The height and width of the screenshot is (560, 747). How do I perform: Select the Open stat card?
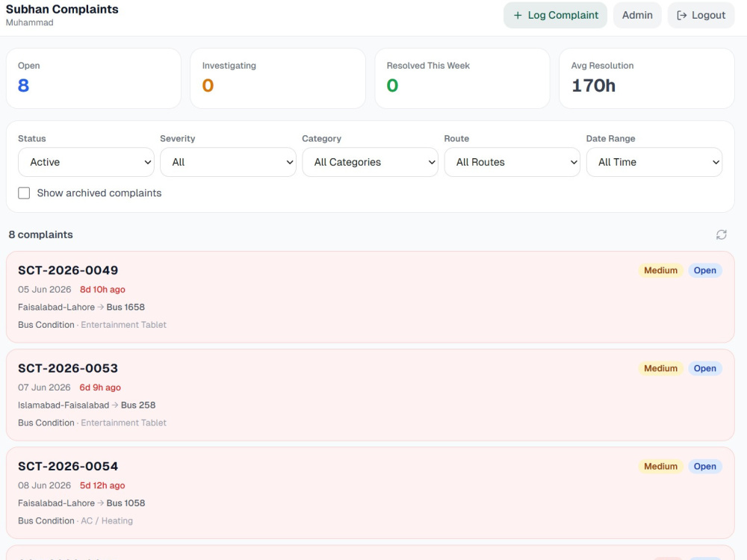pyautogui.click(x=93, y=78)
